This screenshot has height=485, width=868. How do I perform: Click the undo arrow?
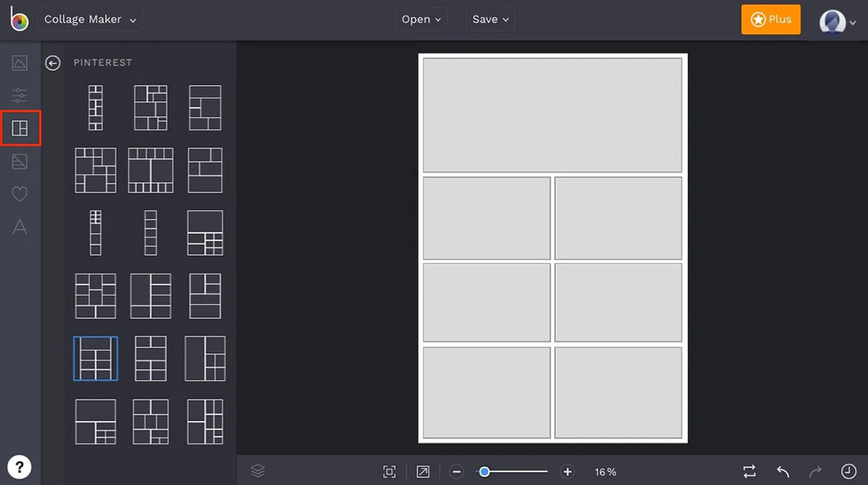click(x=783, y=471)
